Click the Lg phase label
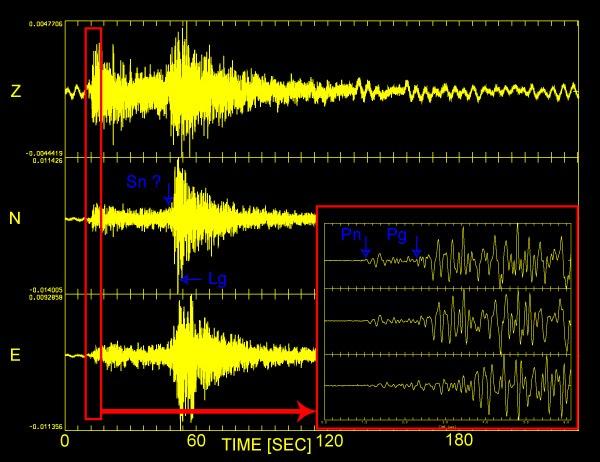 click(x=216, y=279)
